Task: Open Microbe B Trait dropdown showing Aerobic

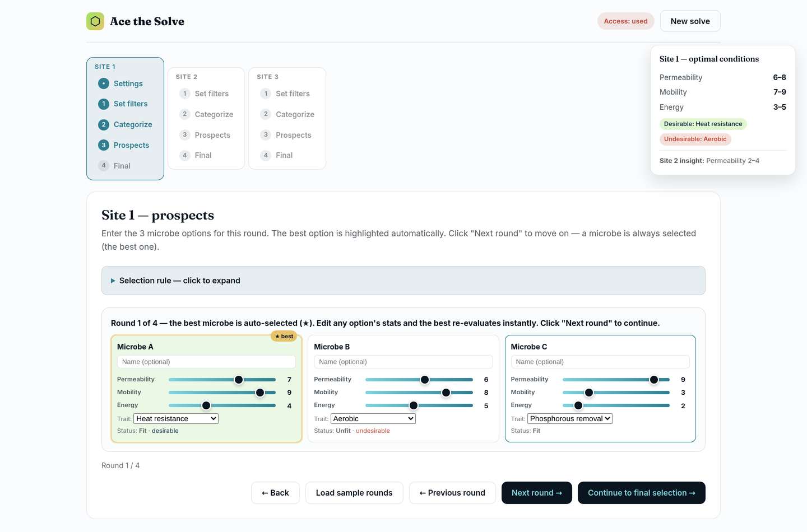Action: point(373,418)
